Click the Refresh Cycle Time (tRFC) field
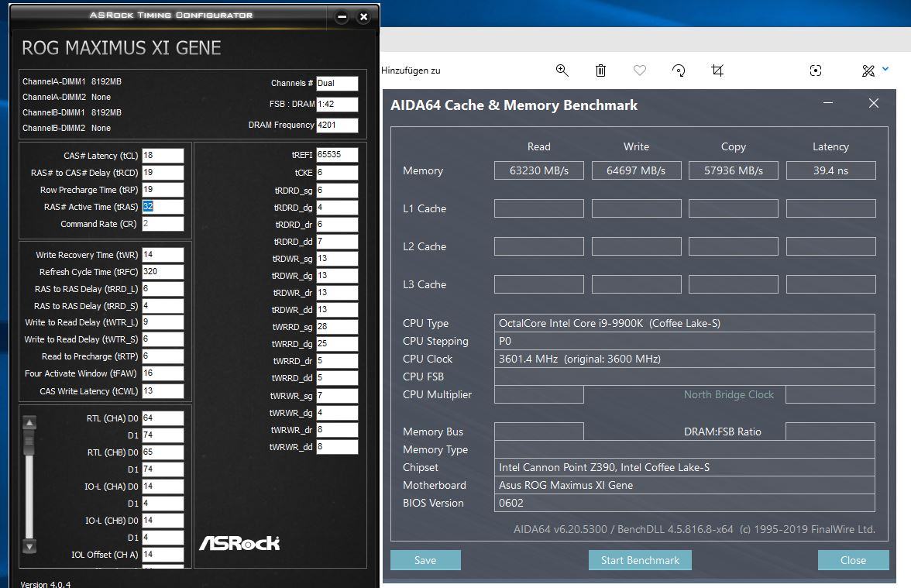 click(x=163, y=271)
